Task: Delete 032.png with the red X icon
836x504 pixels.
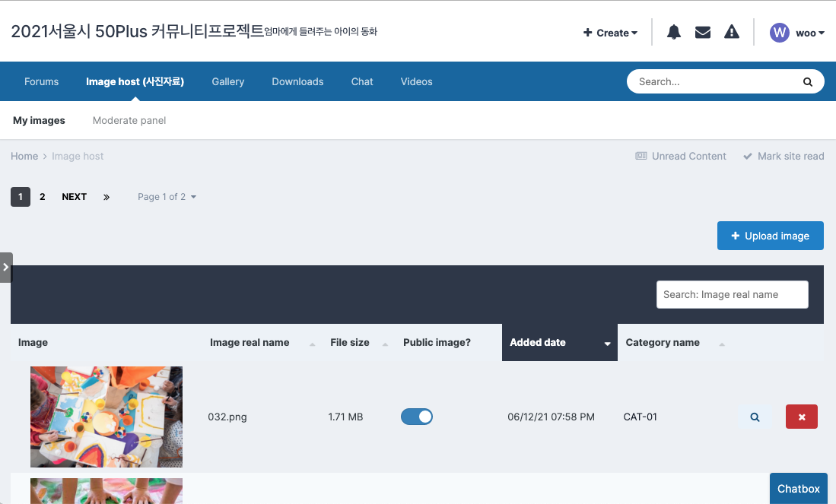Action: [x=801, y=417]
